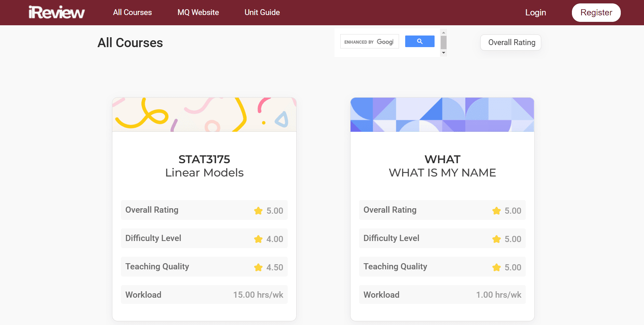Click the WHAT course Teaching Quality star
644x325 pixels.
point(496,267)
